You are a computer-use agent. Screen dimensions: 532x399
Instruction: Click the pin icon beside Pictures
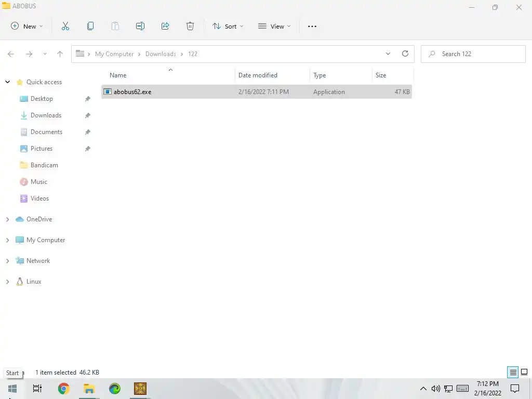point(87,149)
